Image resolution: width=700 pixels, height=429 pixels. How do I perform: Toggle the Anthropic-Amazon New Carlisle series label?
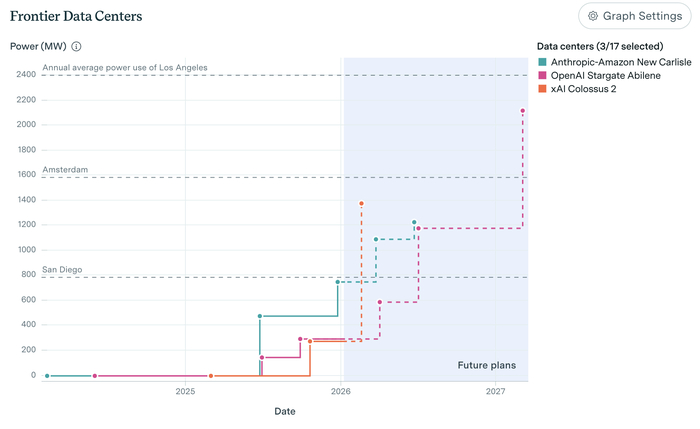click(621, 62)
